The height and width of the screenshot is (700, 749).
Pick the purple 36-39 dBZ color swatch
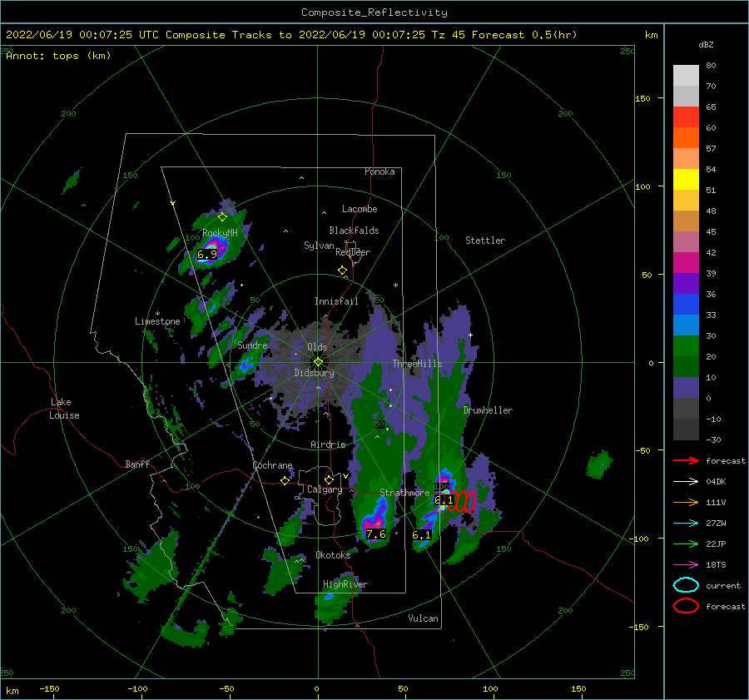[x=686, y=284]
